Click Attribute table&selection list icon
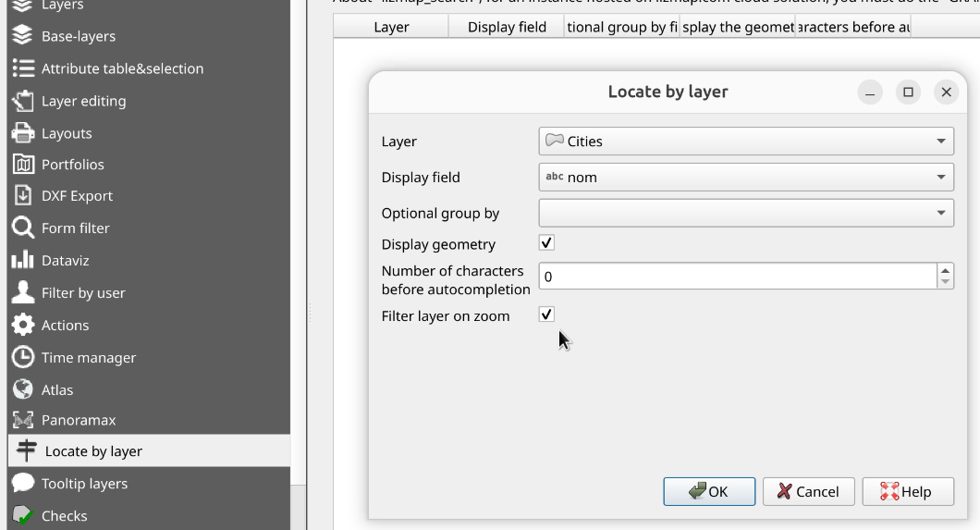The width and height of the screenshot is (980, 530). [23, 68]
